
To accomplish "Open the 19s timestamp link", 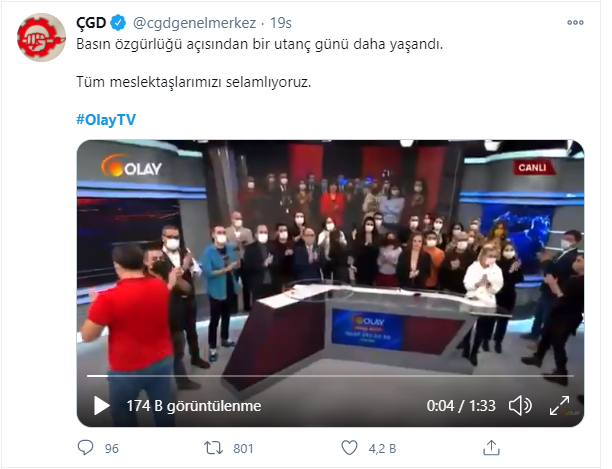I will pos(281,23).
